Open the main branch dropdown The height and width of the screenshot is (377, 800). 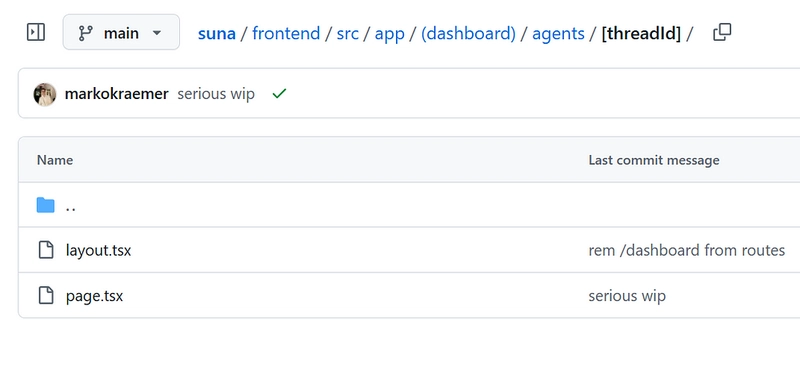(x=121, y=32)
